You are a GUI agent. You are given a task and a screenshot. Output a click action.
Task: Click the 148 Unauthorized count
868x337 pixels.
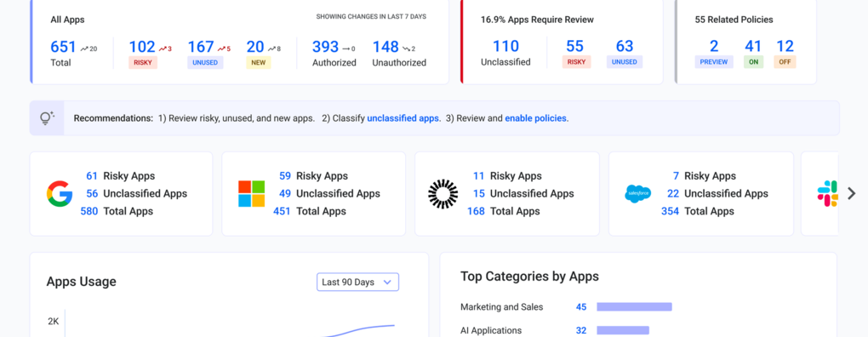[x=385, y=47]
